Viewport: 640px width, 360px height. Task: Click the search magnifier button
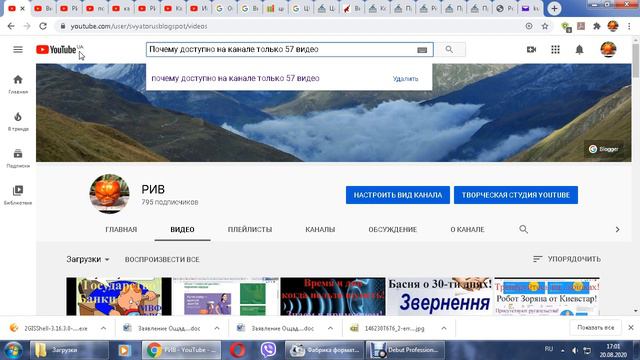point(449,49)
